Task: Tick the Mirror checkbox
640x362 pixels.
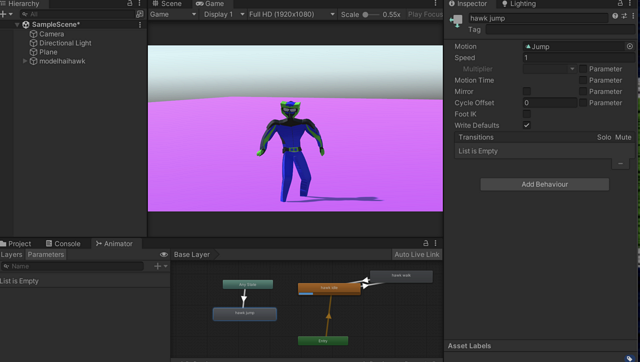Action: (x=527, y=91)
